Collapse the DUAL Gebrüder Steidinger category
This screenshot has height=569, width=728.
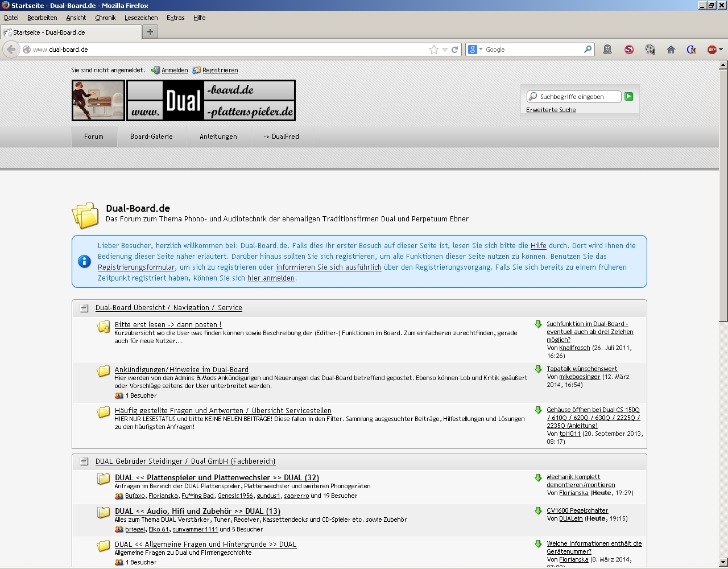pyautogui.click(x=84, y=461)
